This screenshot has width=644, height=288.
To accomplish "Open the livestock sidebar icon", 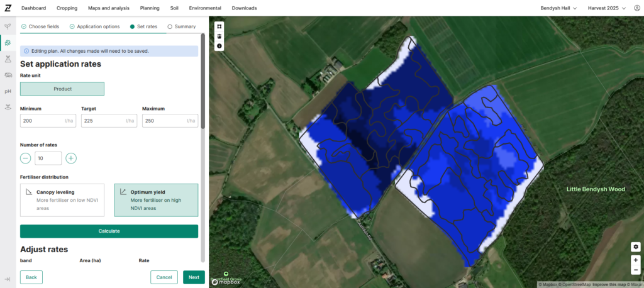I will pyautogui.click(x=8, y=75).
